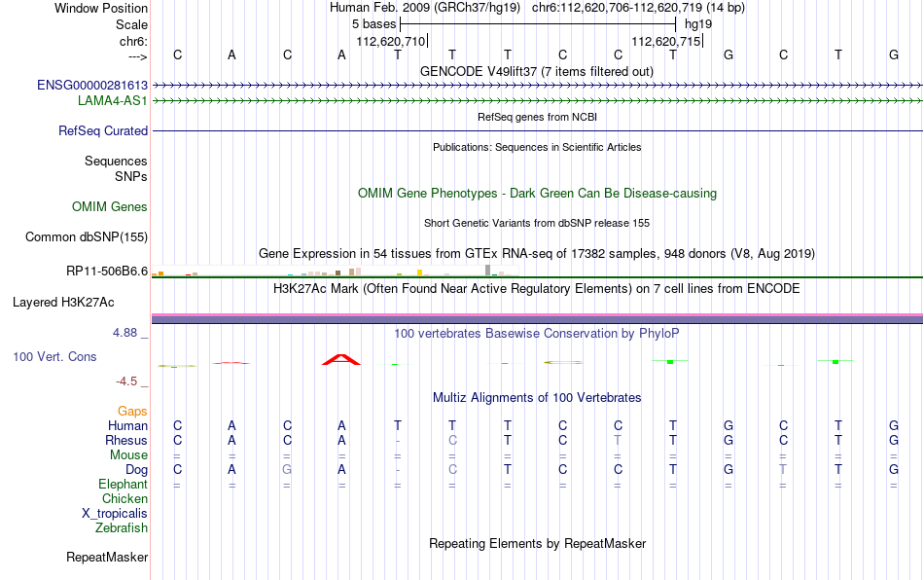The width and height of the screenshot is (924, 580).
Task: Click the 100 Vert. Cons label
Action: click(54, 356)
